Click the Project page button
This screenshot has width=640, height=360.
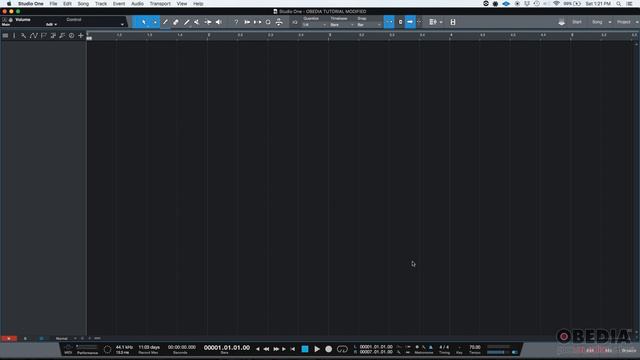[x=624, y=22]
